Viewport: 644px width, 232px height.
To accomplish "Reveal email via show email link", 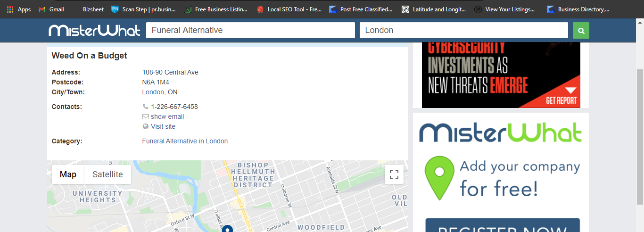I will point(167,116).
